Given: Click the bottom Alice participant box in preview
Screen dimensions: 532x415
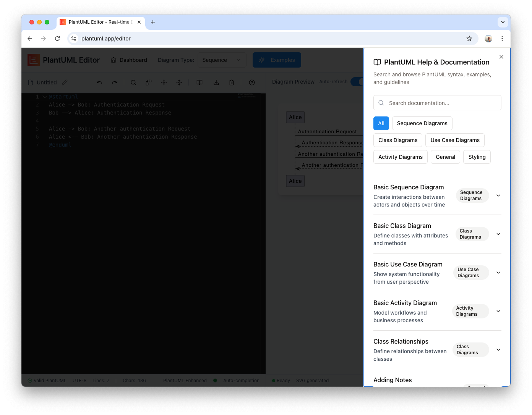Looking at the screenshot, I should pos(295,181).
